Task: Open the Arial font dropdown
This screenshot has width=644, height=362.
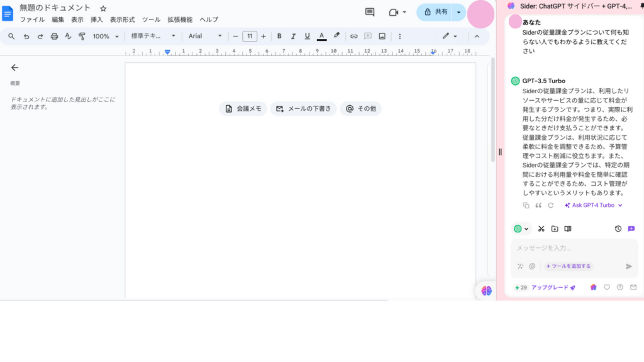Action: (x=205, y=37)
